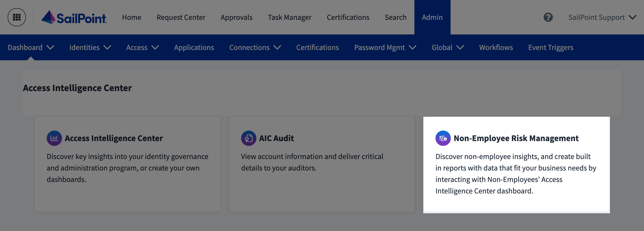Open Request Center
644x231 pixels.
coord(181,17)
